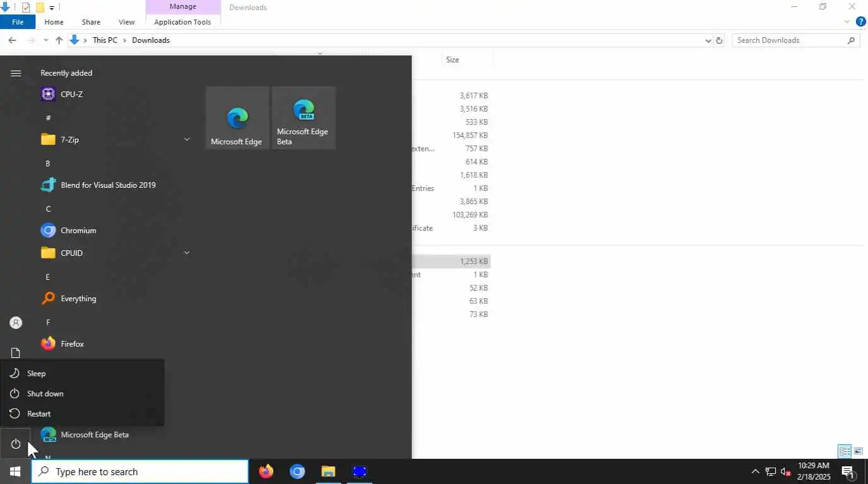
Task: Expand the ribbon with the chevron
Action: tap(847, 22)
